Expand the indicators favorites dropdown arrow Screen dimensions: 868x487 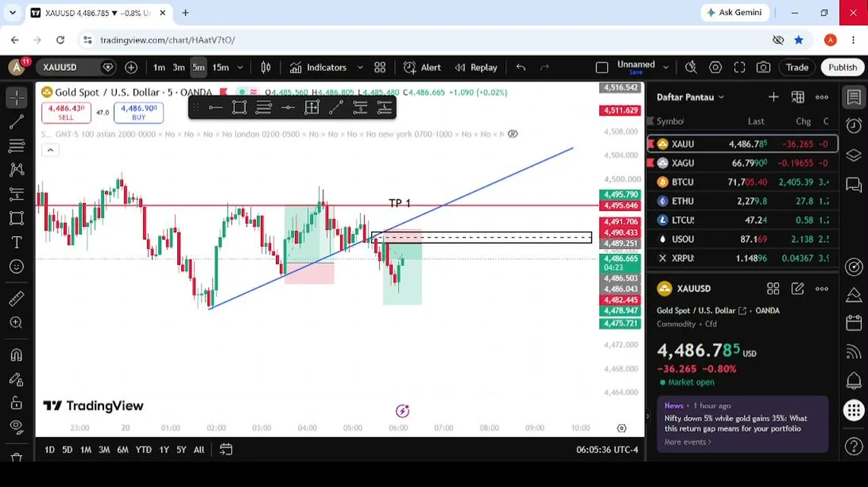(x=360, y=67)
